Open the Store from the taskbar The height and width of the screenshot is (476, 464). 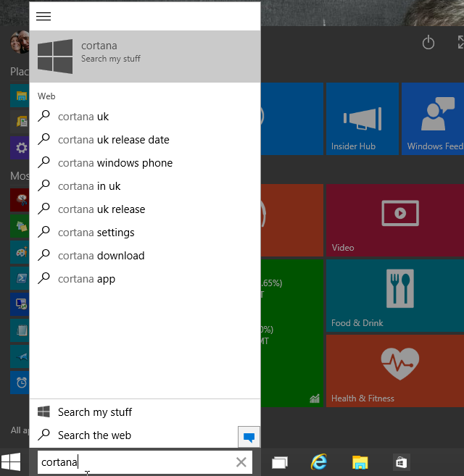[400, 463]
